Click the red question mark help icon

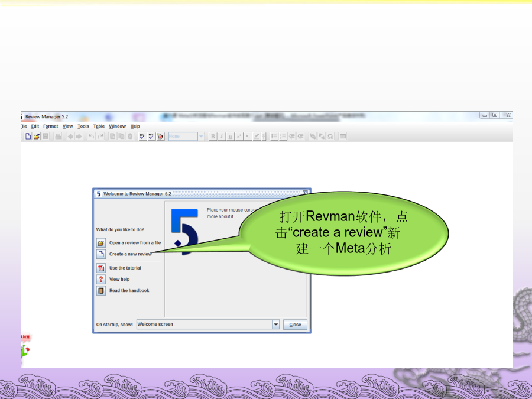(100, 279)
